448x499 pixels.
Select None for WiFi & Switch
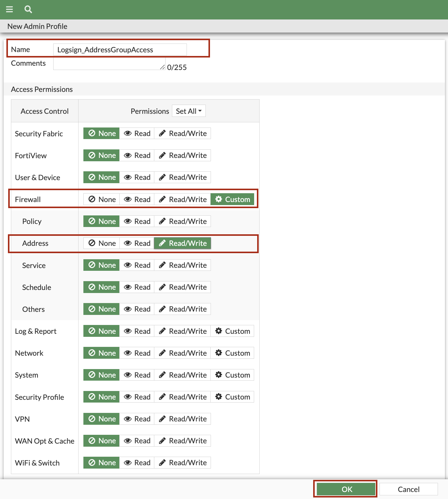(x=101, y=462)
